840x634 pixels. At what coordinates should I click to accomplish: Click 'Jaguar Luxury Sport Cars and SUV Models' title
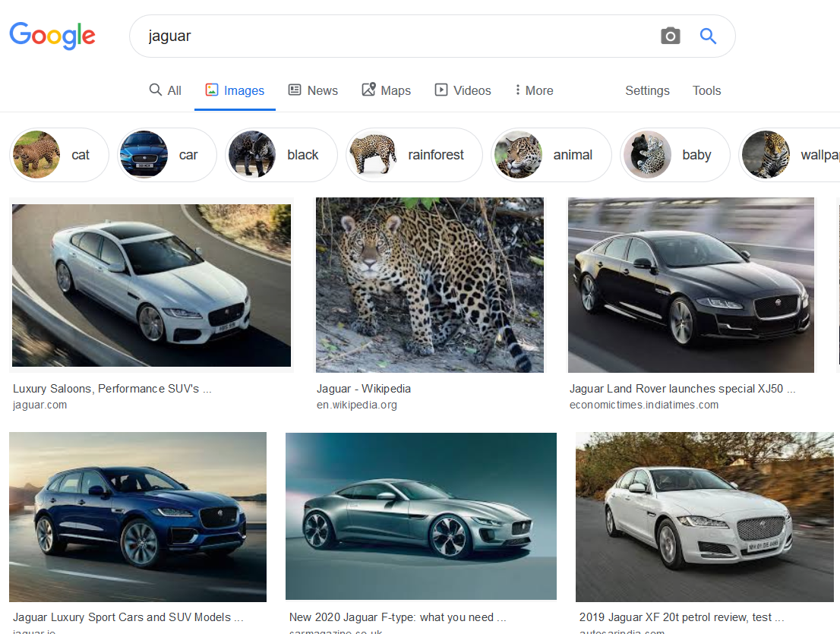pos(128,617)
